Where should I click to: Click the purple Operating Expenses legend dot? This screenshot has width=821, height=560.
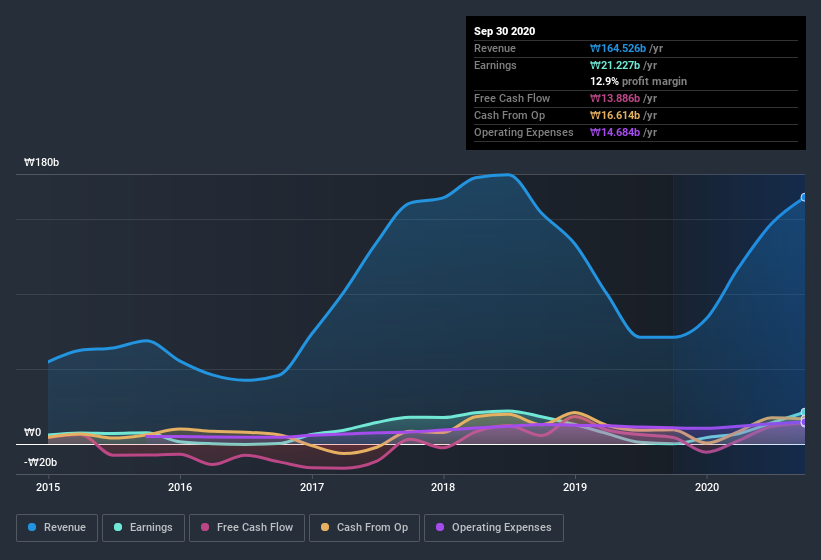point(440,527)
